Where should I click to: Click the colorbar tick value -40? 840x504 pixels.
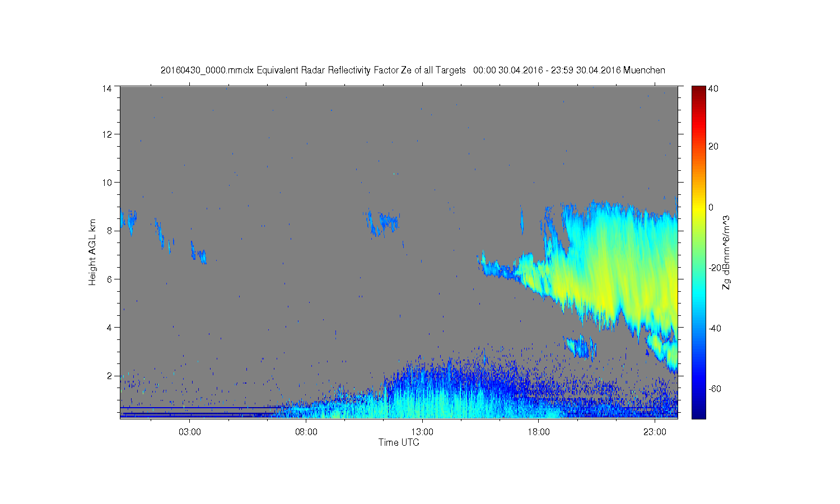pos(715,328)
